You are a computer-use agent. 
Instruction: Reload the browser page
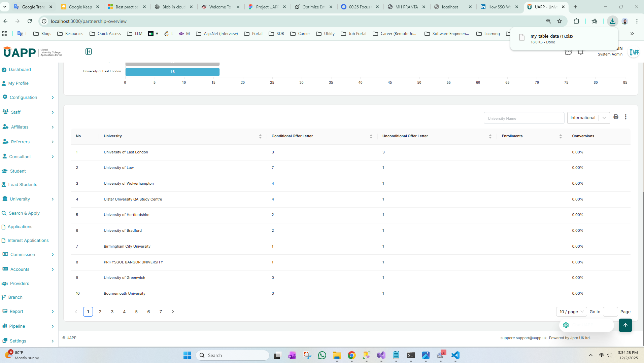(x=30, y=21)
